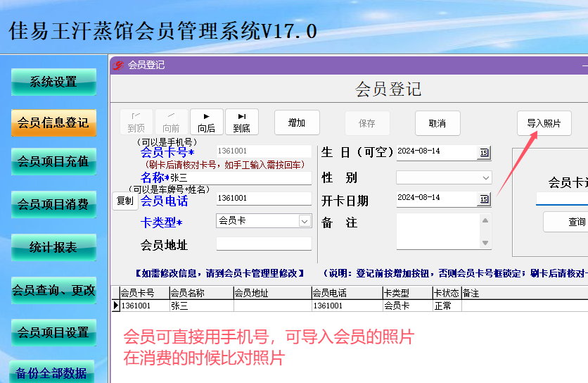Screen dimensions: 588x383
Task: Open 会员查询、更改 in the sidebar
Action: 53,290
